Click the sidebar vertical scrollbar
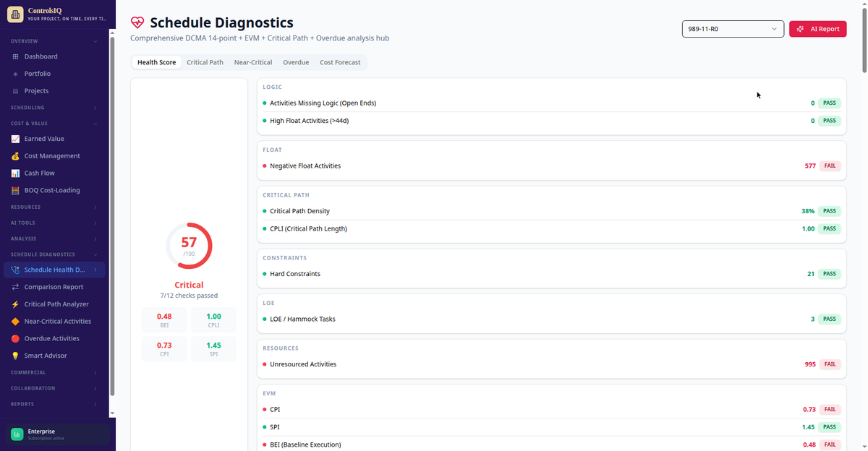The image size is (868, 451). point(112,215)
